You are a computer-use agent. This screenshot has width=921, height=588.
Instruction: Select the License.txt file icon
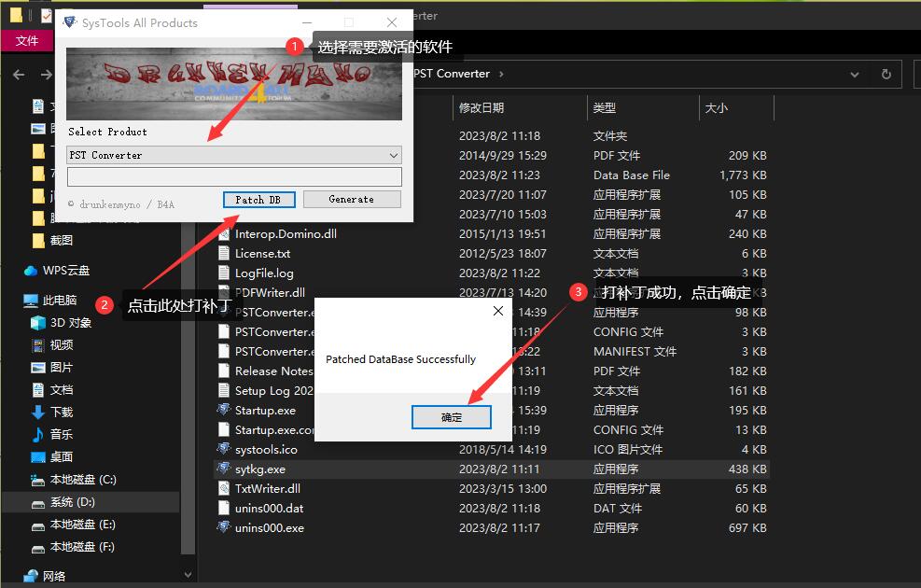tap(224, 253)
